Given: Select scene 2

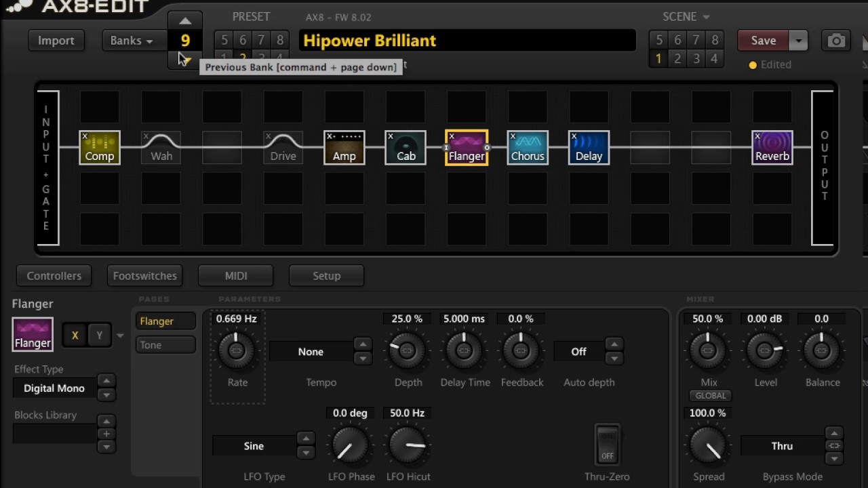Looking at the screenshot, I should [x=677, y=59].
